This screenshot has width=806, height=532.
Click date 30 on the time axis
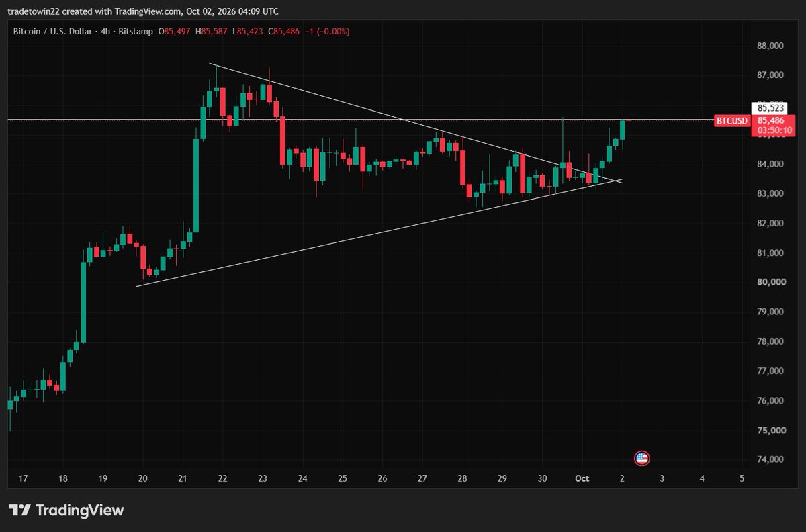pos(542,478)
